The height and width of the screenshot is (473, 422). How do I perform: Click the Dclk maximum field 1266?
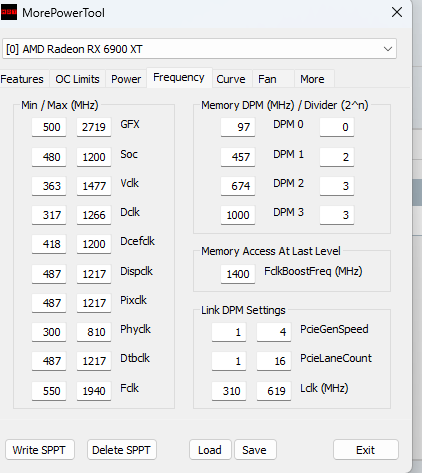(x=94, y=215)
